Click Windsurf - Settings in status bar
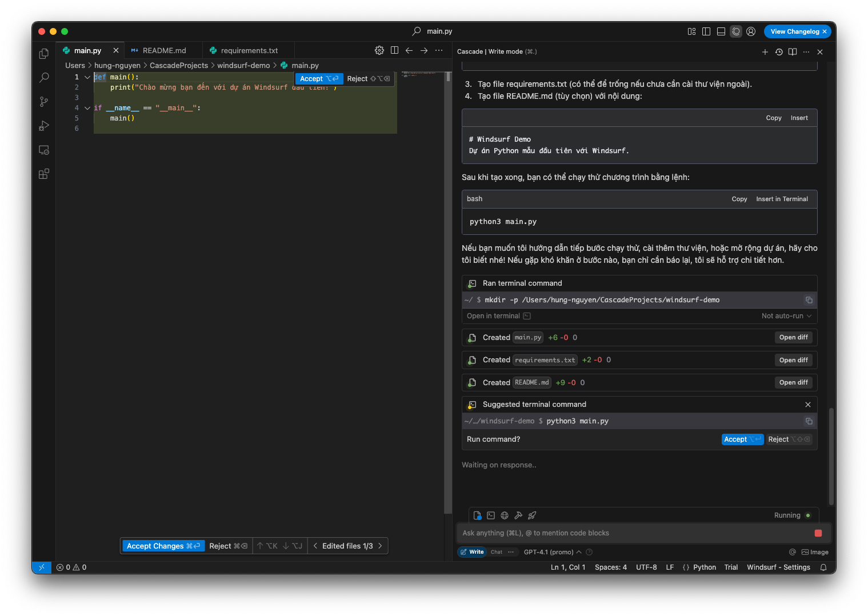Image resolution: width=868 pixels, height=616 pixels. [778, 567]
